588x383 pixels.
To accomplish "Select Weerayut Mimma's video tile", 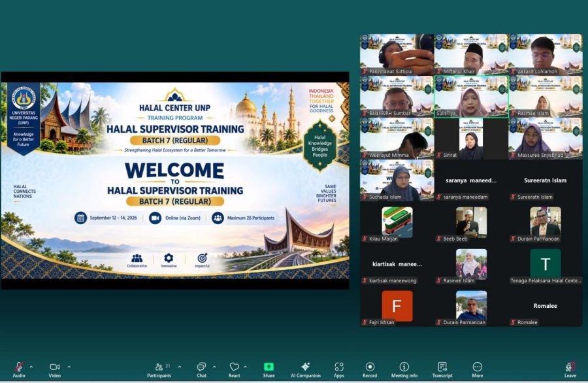I will tap(397, 139).
